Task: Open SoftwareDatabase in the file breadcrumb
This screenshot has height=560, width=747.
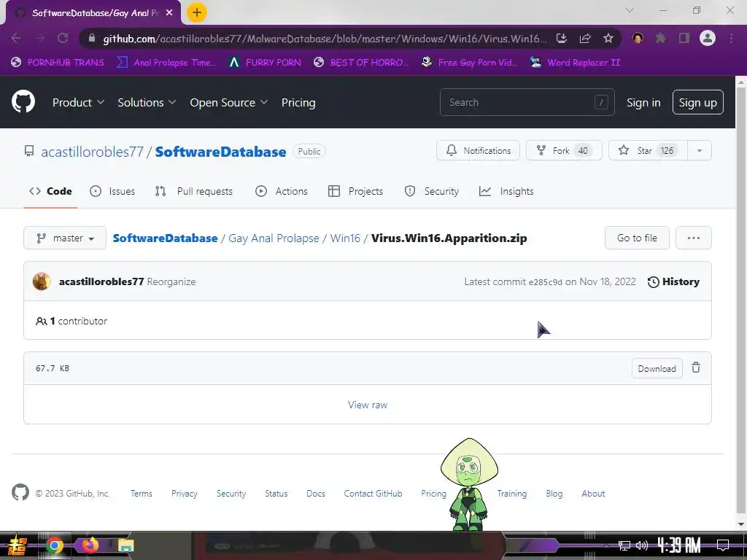Action: tap(165, 238)
